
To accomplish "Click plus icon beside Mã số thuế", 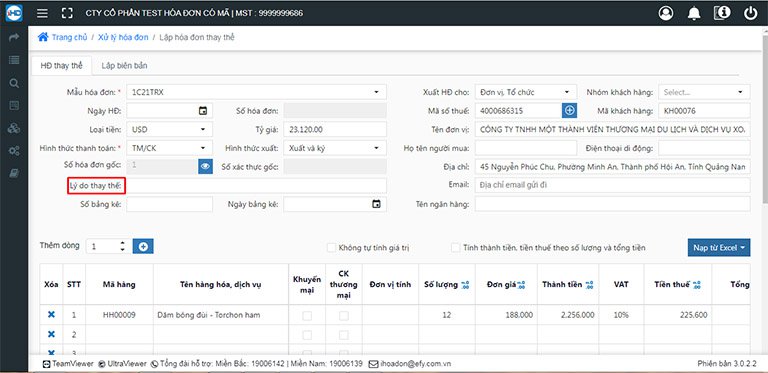I will [569, 111].
